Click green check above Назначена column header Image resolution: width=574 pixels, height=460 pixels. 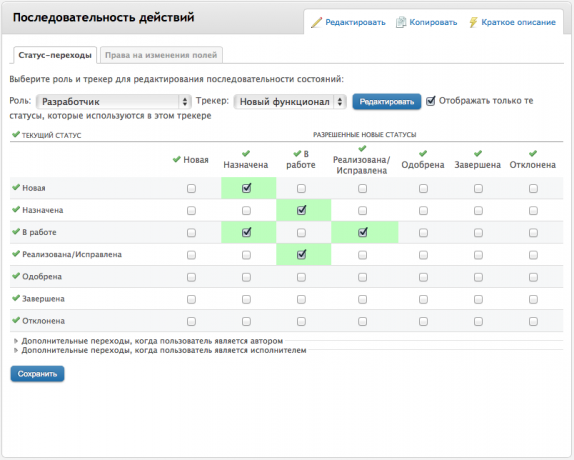[x=246, y=153]
